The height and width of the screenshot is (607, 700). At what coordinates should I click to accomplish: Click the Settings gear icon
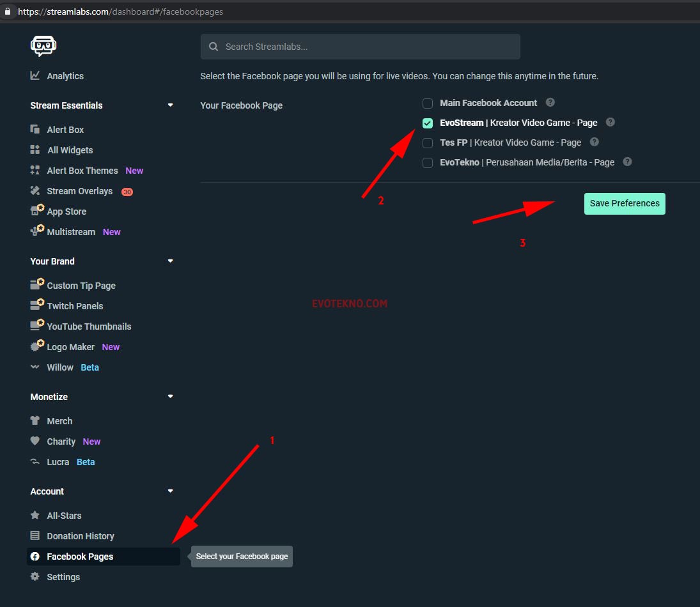click(35, 576)
